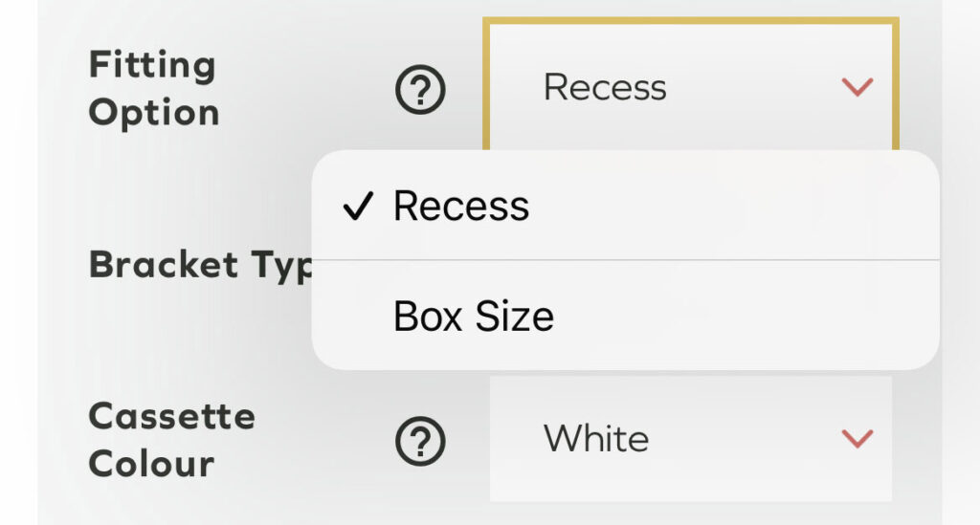The height and width of the screenshot is (525, 980).
Task: Click the Fitting Option help question-mark icon
Action: coord(421,92)
